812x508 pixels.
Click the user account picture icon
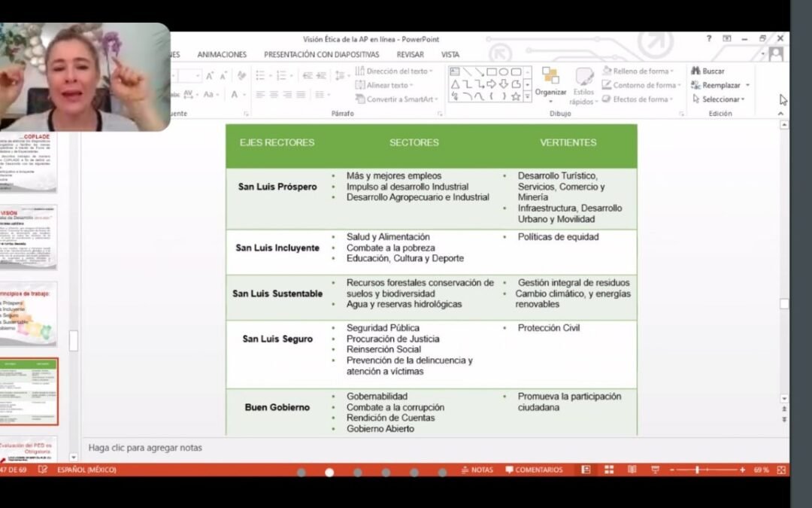click(775, 54)
